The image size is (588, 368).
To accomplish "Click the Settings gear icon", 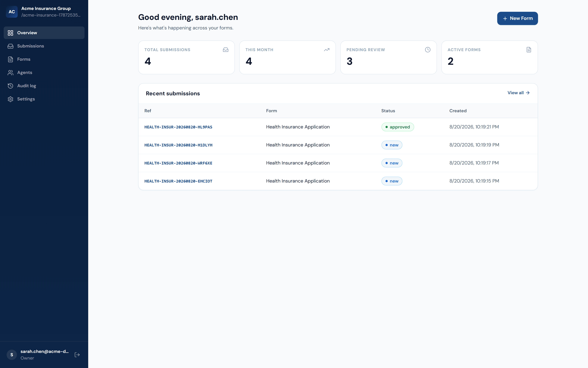I will [x=10, y=99].
